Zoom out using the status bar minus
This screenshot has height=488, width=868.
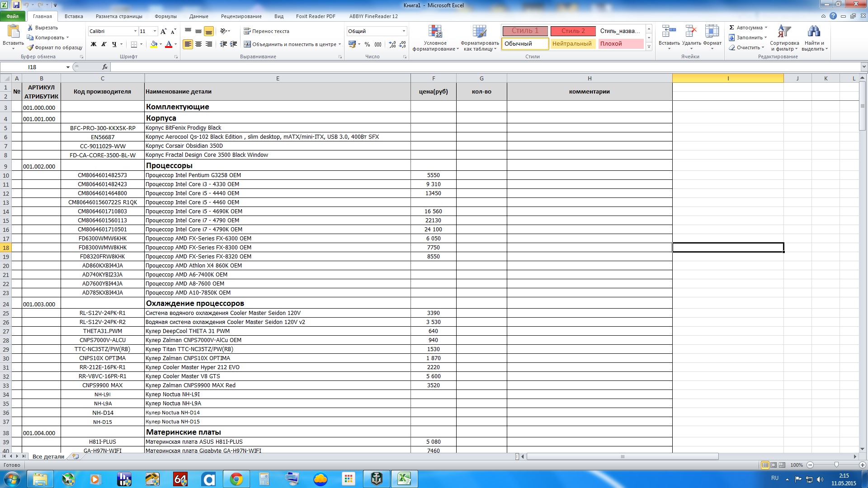[x=810, y=465]
